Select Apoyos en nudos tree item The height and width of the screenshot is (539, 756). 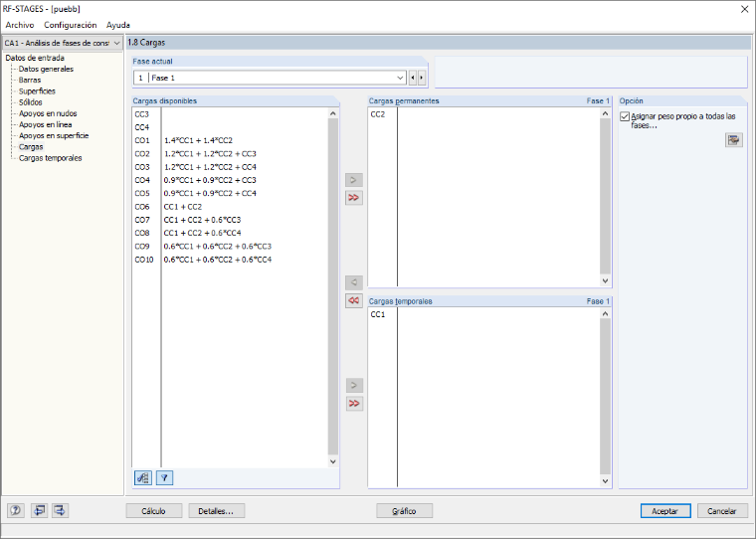click(48, 113)
